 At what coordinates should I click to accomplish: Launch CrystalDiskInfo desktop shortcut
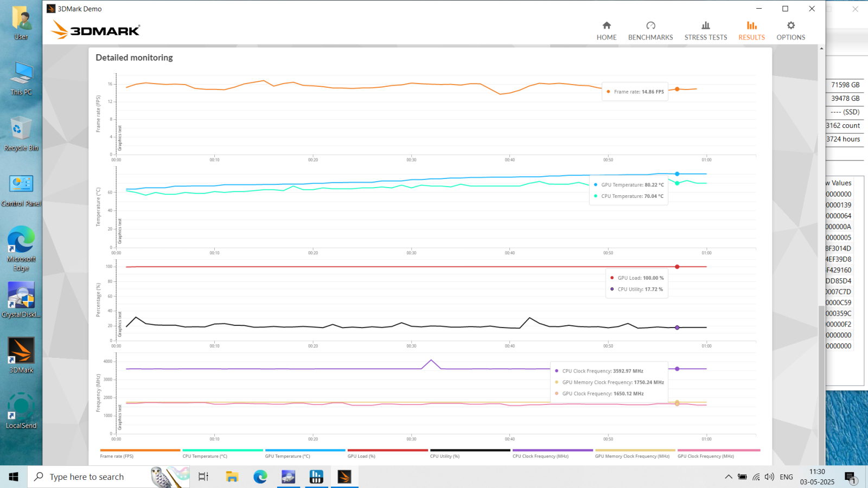click(21, 300)
